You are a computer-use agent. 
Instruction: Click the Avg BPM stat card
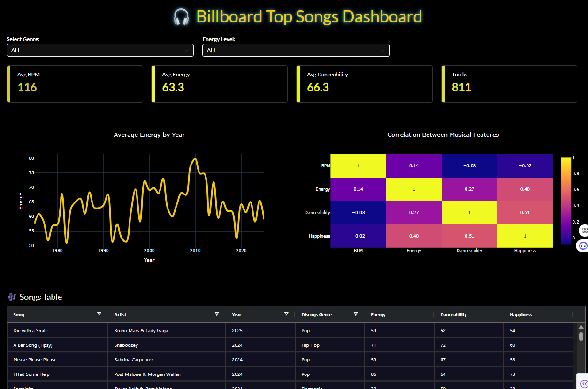tap(75, 84)
